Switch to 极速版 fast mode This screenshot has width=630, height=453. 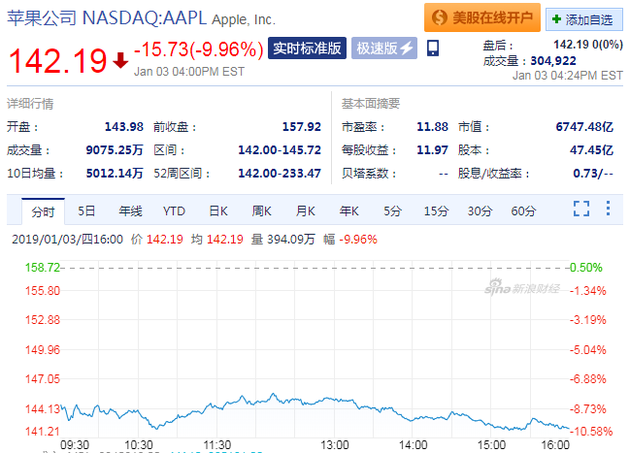384,48
